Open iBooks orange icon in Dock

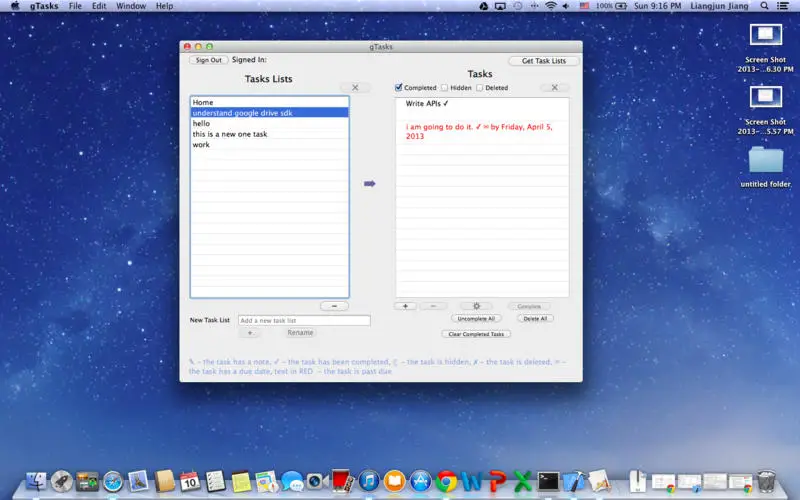click(x=394, y=481)
